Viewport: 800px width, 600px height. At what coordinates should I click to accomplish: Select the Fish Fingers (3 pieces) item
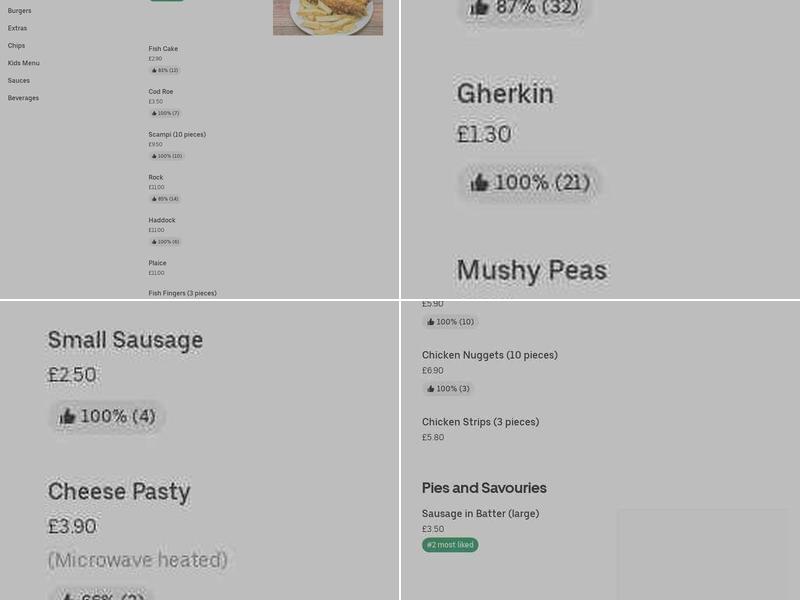tap(182, 293)
